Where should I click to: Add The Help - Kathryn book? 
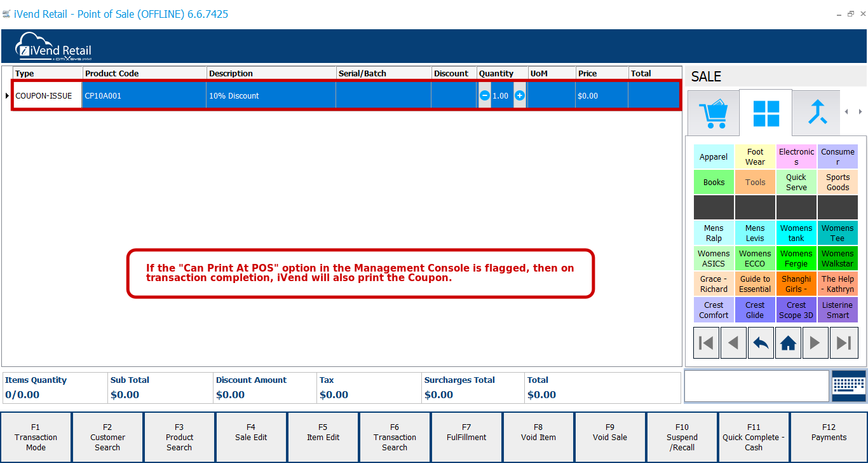tap(837, 284)
